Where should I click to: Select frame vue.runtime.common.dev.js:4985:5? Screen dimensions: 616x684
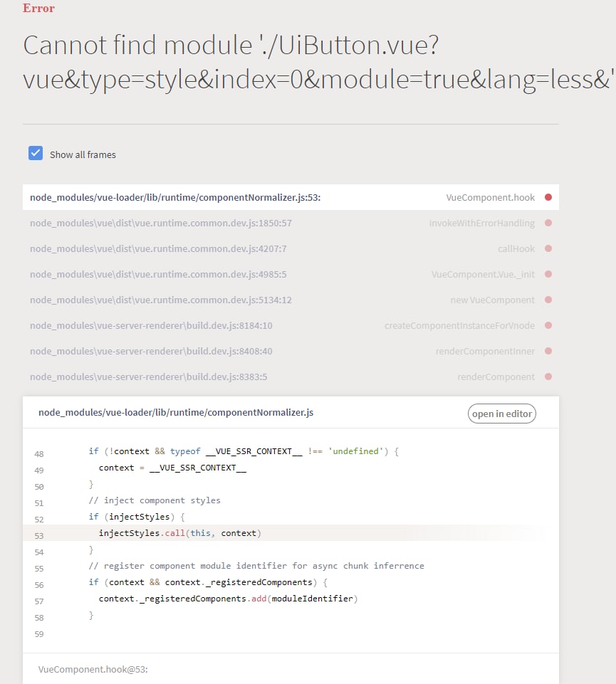291,275
